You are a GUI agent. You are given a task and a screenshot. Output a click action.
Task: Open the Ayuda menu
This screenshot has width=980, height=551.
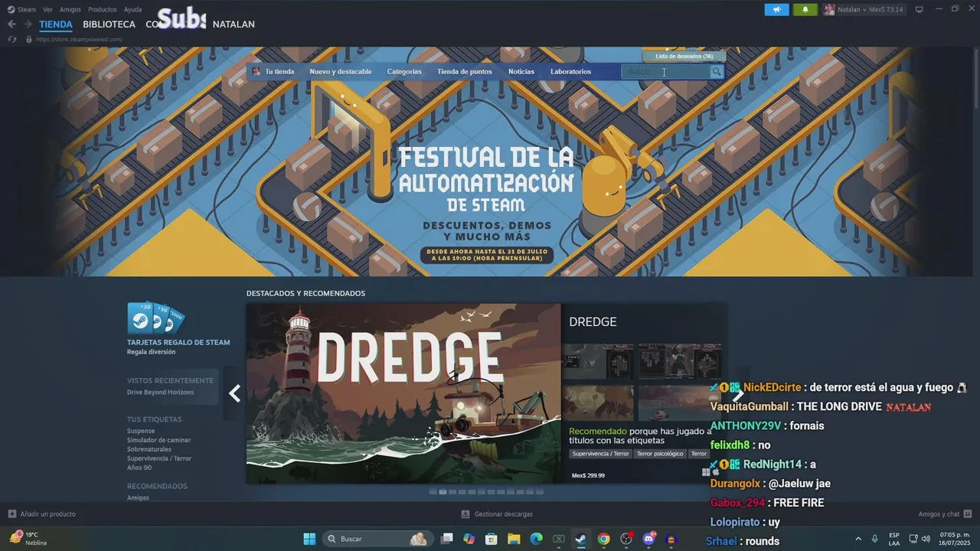tap(132, 9)
